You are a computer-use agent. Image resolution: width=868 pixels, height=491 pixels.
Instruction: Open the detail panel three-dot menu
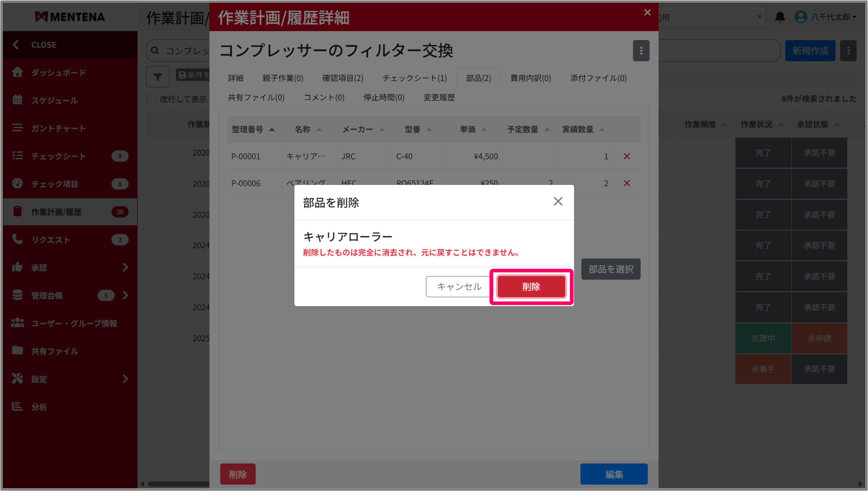[641, 51]
